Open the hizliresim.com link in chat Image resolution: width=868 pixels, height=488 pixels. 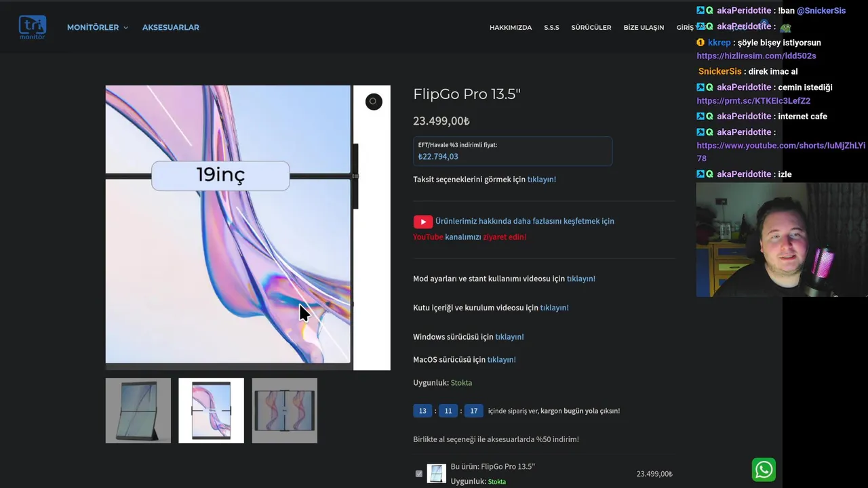pyautogui.click(x=756, y=56)
